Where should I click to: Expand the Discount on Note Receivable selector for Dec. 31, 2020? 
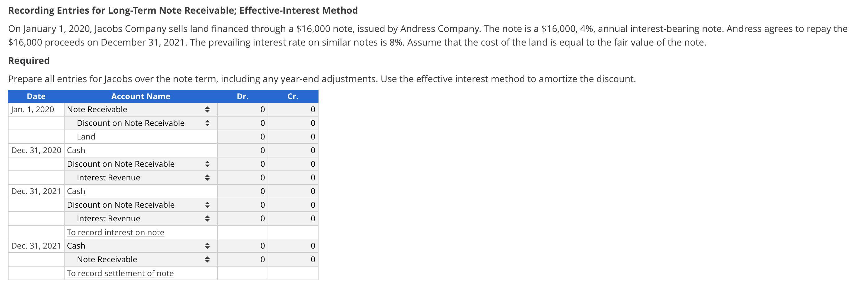[x=141, y=164]
